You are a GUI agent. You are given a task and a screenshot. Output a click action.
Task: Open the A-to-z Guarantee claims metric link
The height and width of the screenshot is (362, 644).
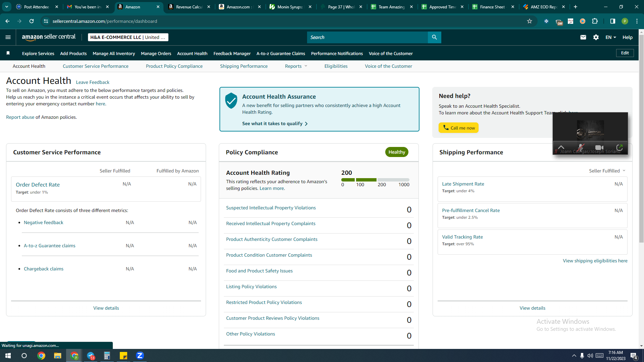pos(49,246)
